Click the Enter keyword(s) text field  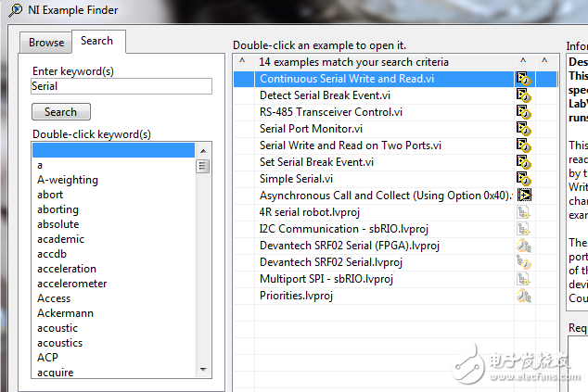coord(121,86)
